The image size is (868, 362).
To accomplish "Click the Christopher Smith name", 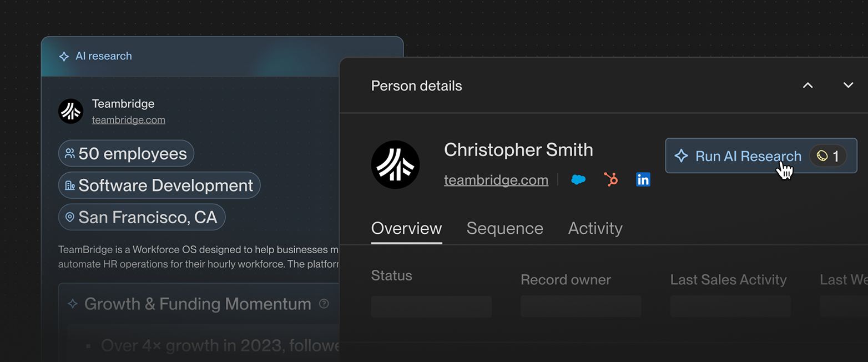I will tap(518, 150).
